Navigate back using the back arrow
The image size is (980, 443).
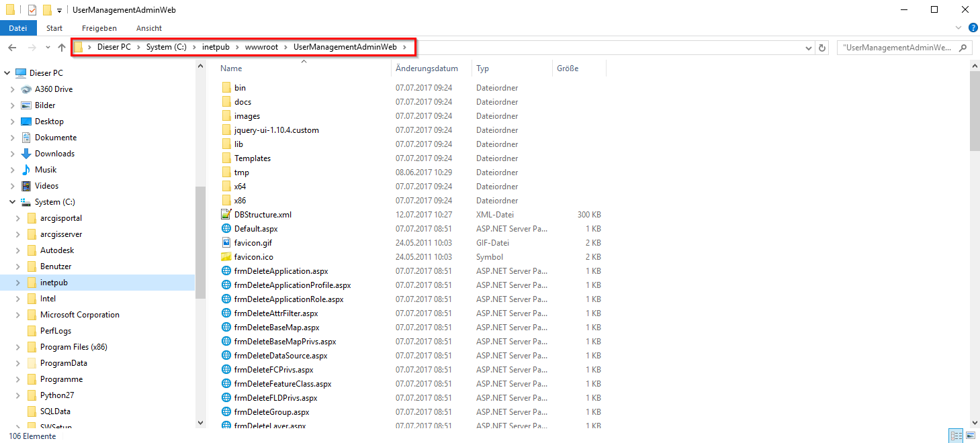[x=11, y=47]
